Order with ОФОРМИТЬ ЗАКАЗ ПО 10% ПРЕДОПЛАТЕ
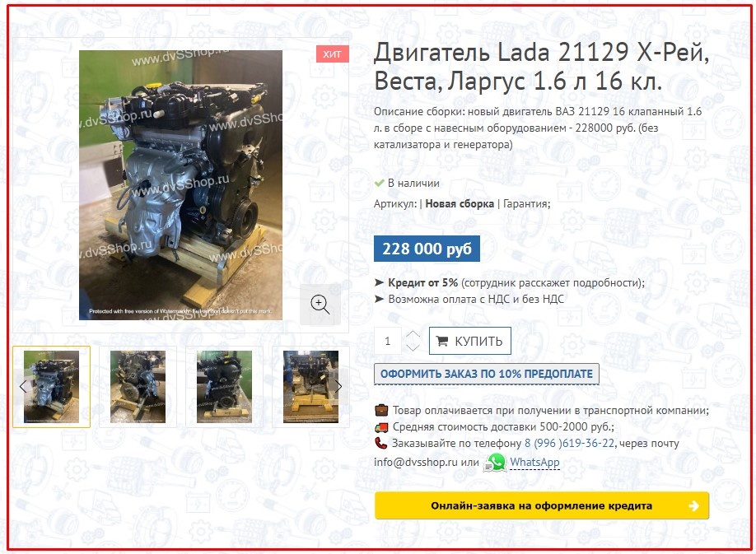The image size is (756, 554). [487, 374]
